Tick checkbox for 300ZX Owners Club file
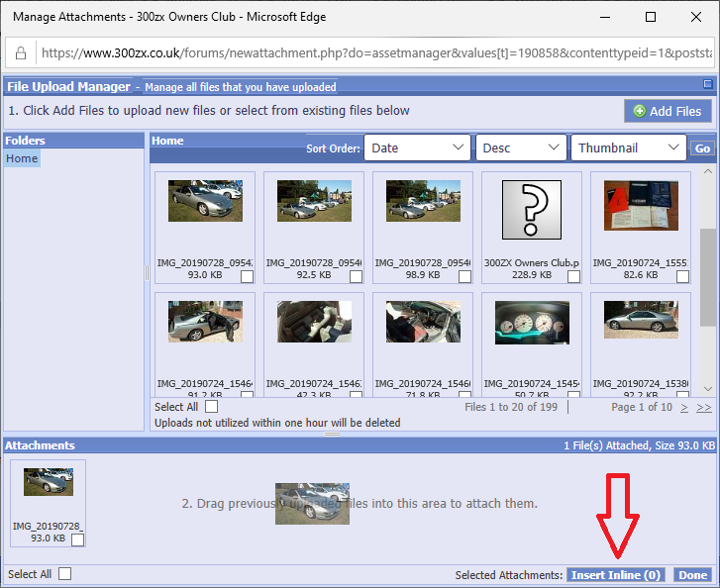The width and height of the screenshot is (720, 588). pyautogui.click(x=573, y=277)
